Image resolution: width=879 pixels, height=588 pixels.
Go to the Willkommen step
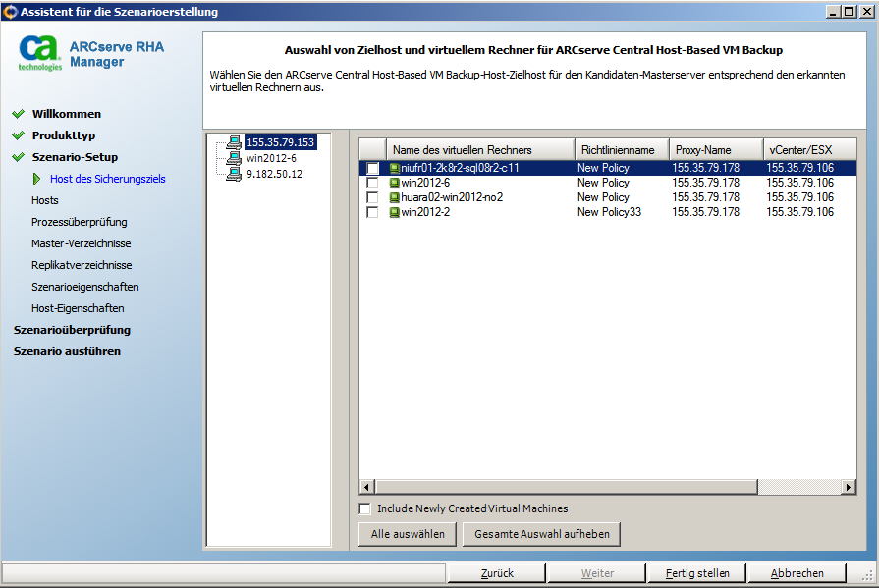click(67, 114)
